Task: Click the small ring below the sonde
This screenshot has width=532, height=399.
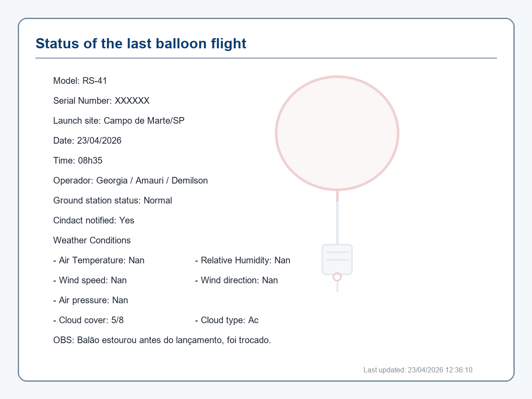Action: coord(337,277)
